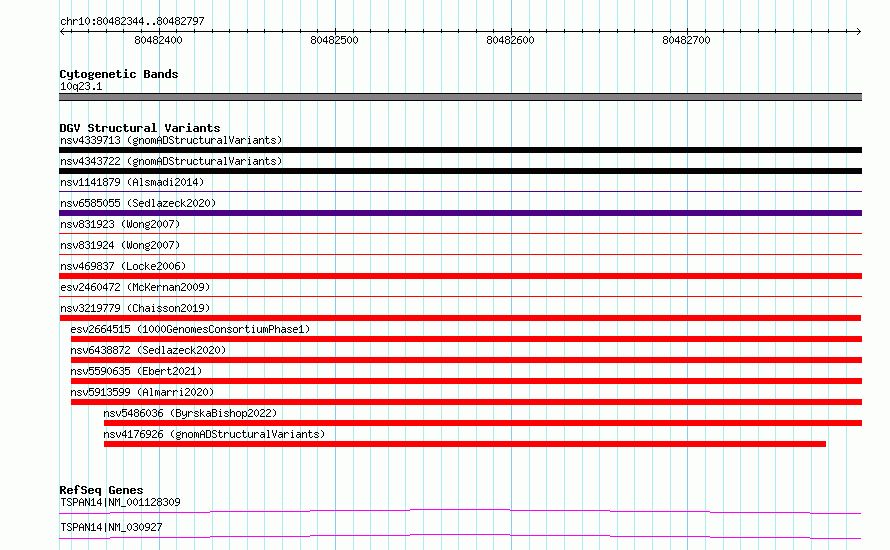Click ruler position 80482500
This screenshot has width=890, height=550.
334,40
